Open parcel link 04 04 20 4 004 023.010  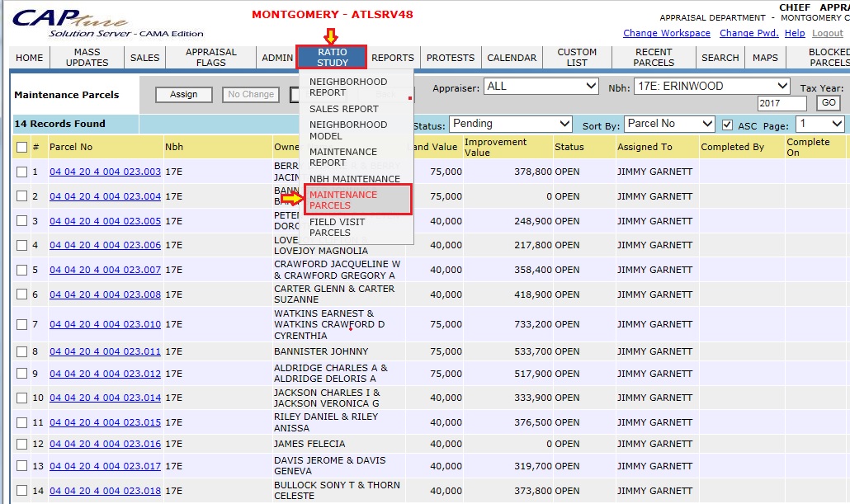[x=105, y=325]
